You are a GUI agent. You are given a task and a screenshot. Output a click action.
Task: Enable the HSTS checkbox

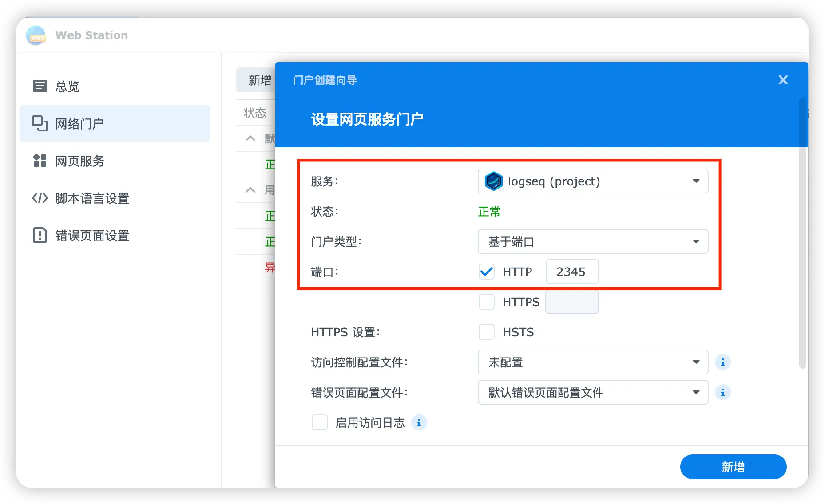pos(487,332)
